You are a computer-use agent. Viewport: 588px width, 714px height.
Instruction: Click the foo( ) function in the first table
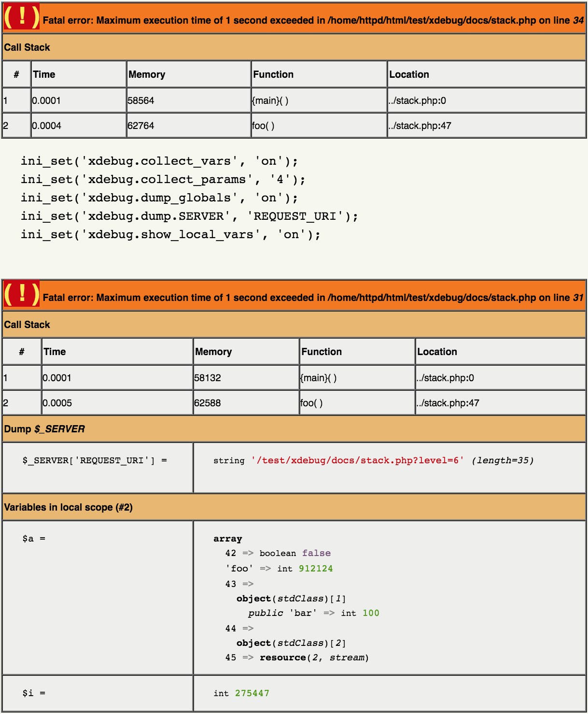click(x=263, y=126)
